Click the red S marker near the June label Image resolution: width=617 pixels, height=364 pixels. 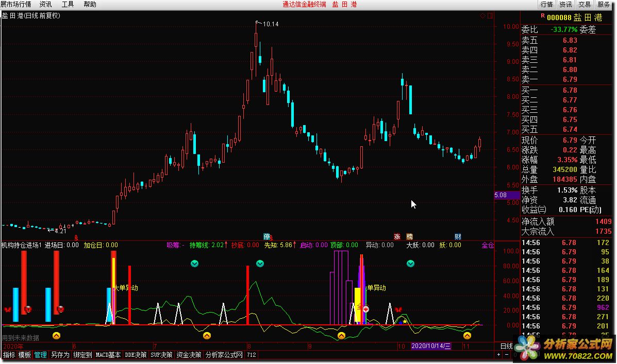pyautogui.click(x=76, y=238)
